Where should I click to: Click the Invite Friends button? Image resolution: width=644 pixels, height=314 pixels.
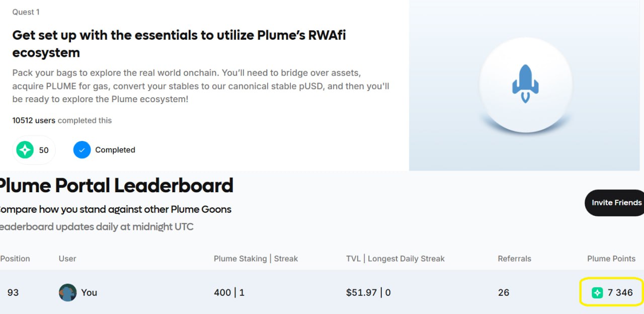click(x=614, y=203)
